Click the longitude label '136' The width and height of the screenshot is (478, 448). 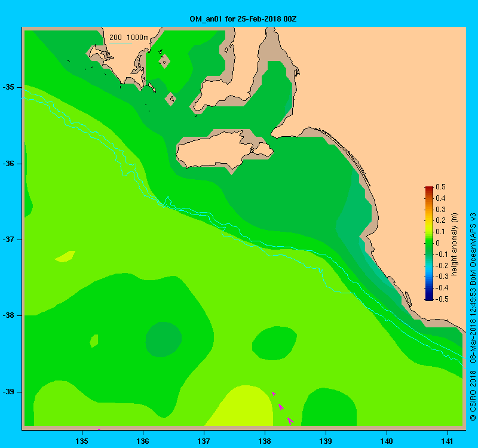(x=143, y=441)
